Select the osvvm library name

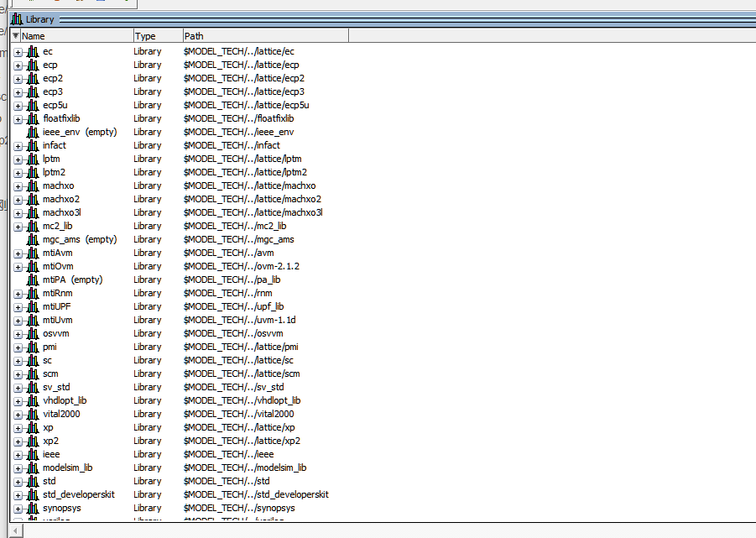click(x=56, y=333)
